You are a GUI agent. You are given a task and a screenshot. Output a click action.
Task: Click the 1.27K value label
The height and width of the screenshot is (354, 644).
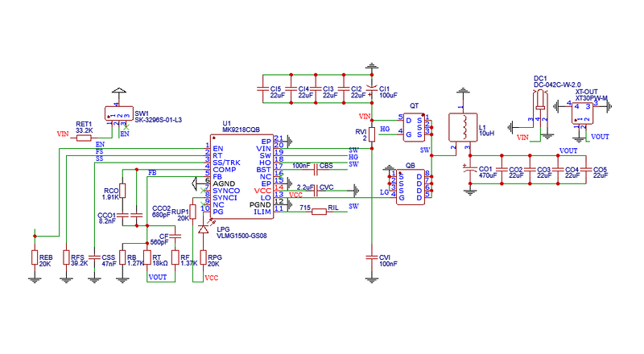point(135,264)
